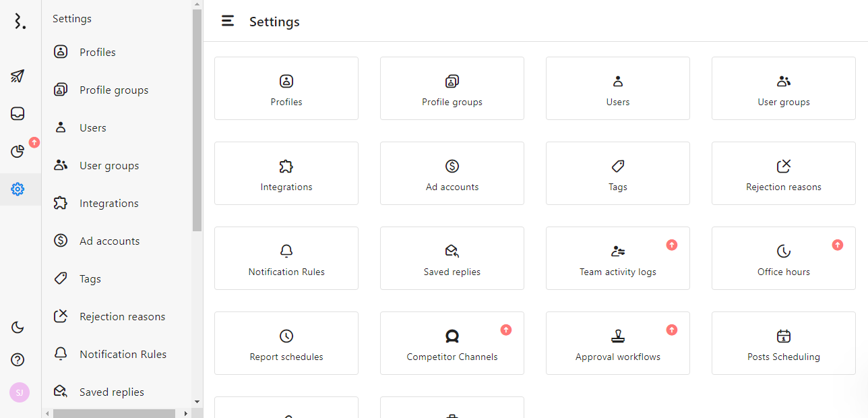
Task: Open the Profiles settings card
Action: point(286,88)
